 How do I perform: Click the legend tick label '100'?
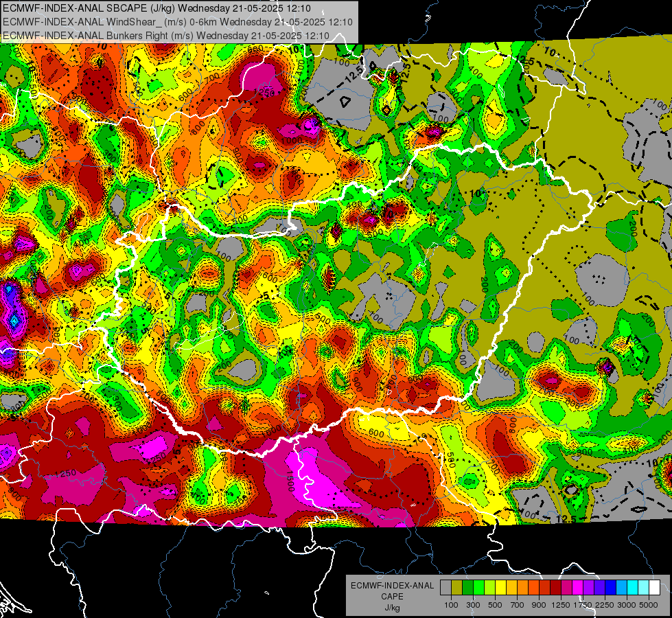(x=451, y=605)
